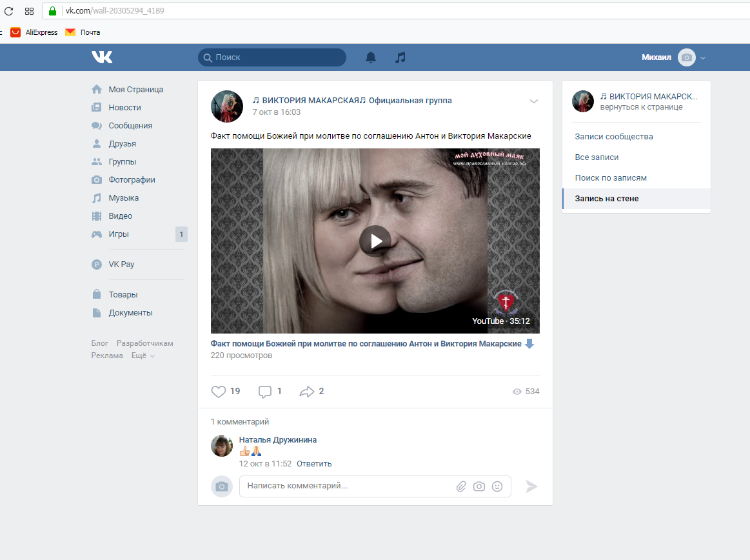The image size is (750, 560).
Task: Click вернуться к странице link
Action: pos(642,107)
